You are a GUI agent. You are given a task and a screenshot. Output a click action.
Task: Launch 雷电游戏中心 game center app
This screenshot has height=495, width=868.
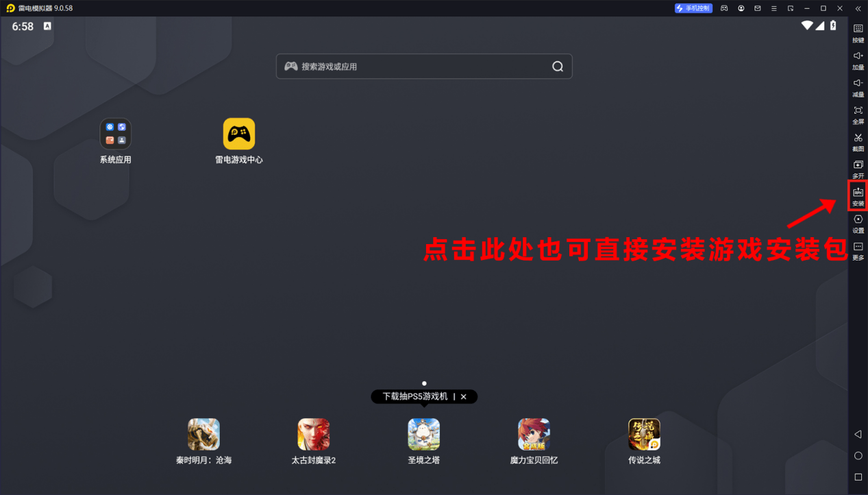[238, 134]
